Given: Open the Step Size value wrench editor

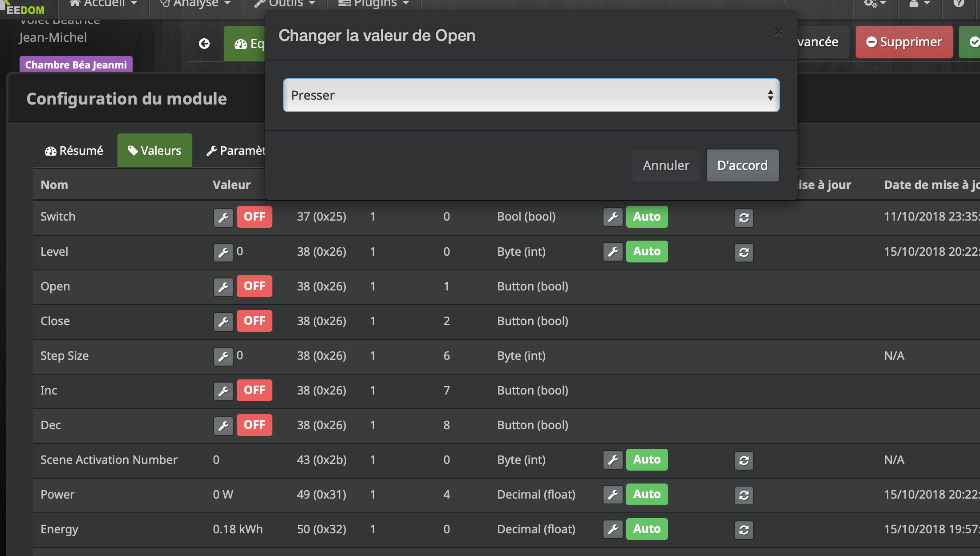Looking at the screenshot, I should click(223, 356).
